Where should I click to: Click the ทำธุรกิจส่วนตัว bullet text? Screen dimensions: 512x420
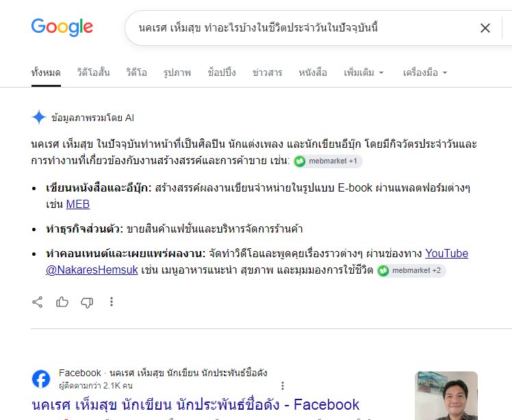[x=85, y=229]
